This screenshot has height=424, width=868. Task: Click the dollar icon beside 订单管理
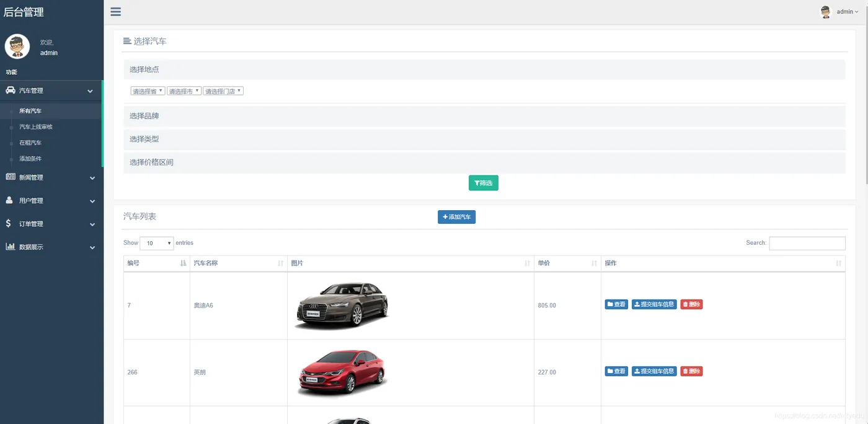point(8,223)
